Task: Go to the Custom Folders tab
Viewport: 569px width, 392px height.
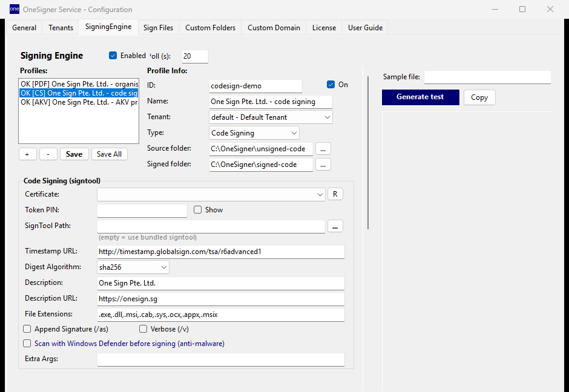Action: pos(210,28)
